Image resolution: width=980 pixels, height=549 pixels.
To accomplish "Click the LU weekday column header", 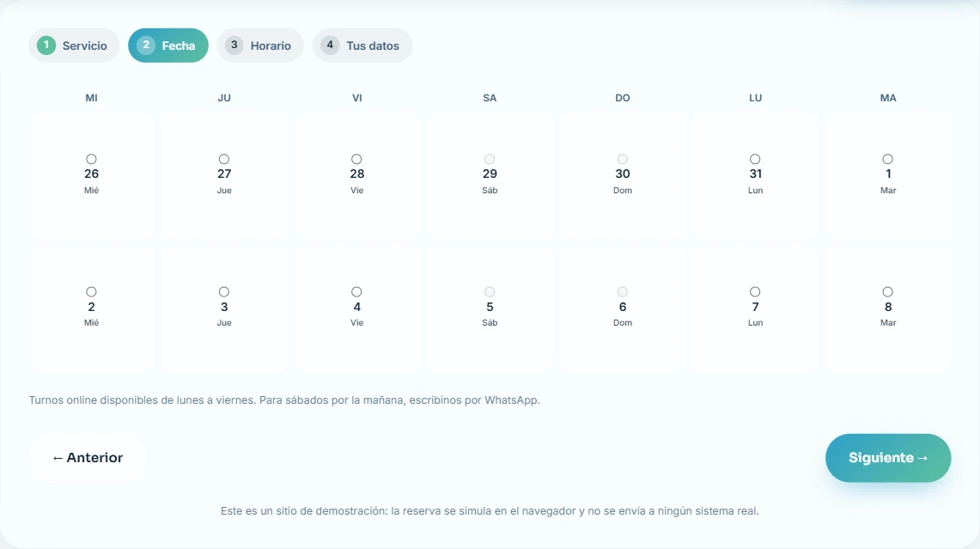I will pos(755,98).
